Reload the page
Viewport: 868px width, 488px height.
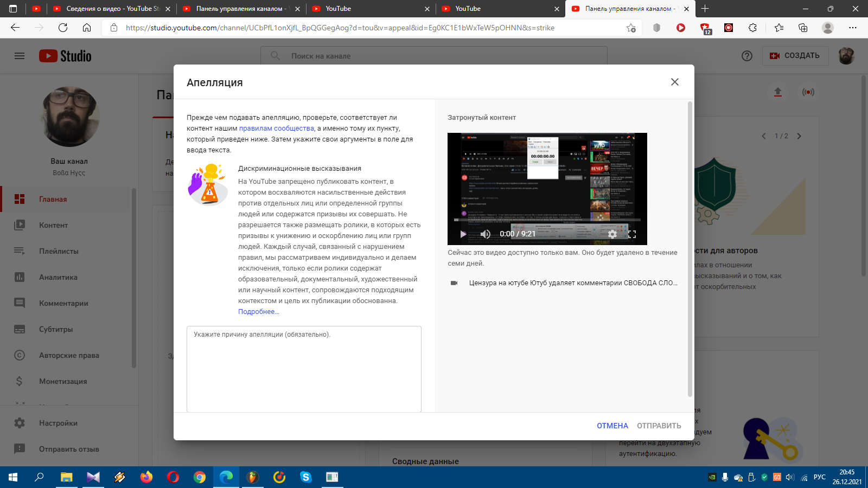(63, 28)
